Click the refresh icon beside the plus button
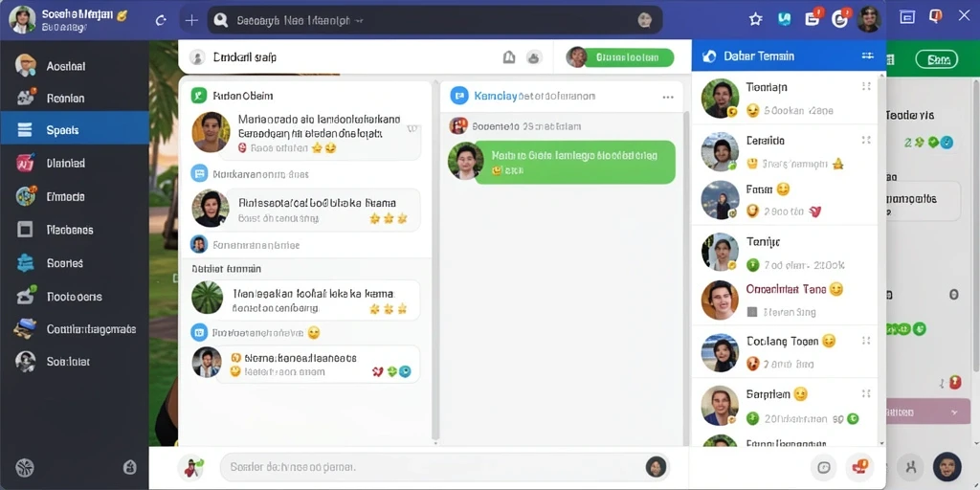Viewport: 980px width, 490px height. [161, 20]
